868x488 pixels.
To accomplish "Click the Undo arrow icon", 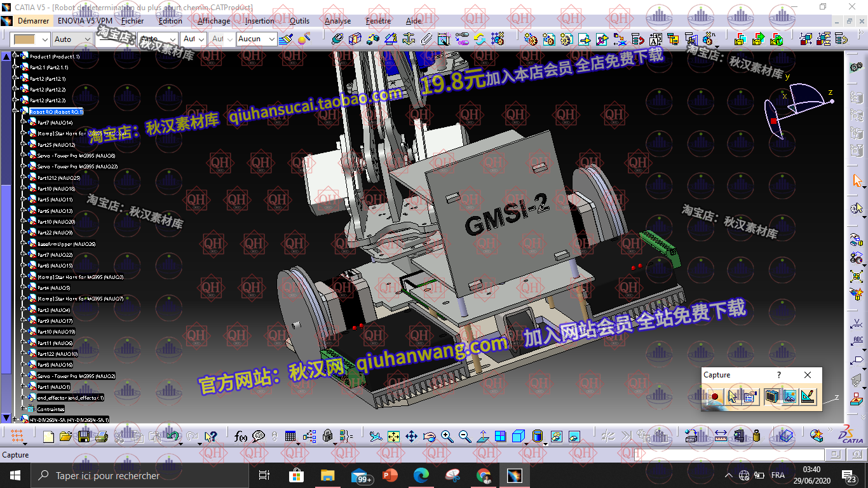I will (172, 437).
